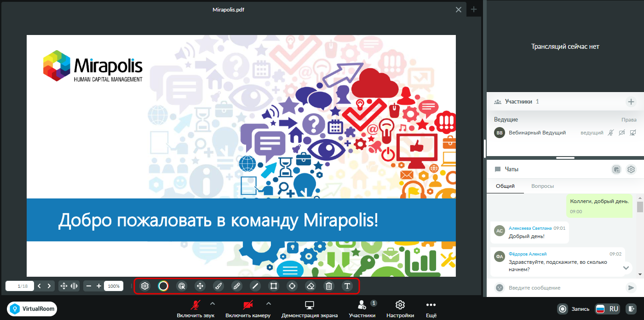Image resolution: width=644 pixels, height=320 pixels.
Task: Go to the next slide
Action: (x=49, y=286)
